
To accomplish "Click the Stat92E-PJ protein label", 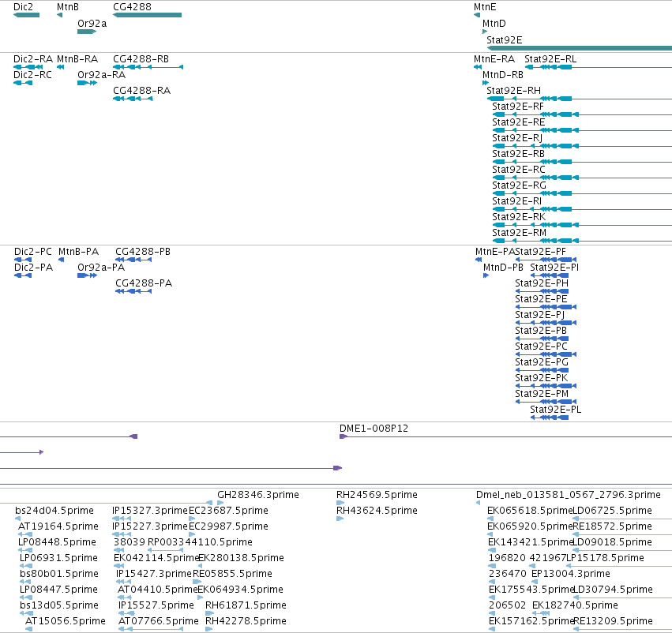I will tap(540, 315).
